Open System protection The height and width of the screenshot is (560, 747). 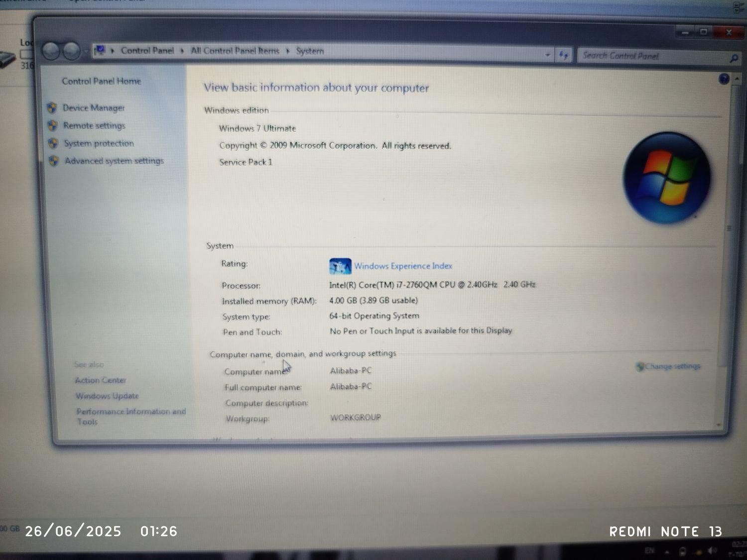coord(99,143)
